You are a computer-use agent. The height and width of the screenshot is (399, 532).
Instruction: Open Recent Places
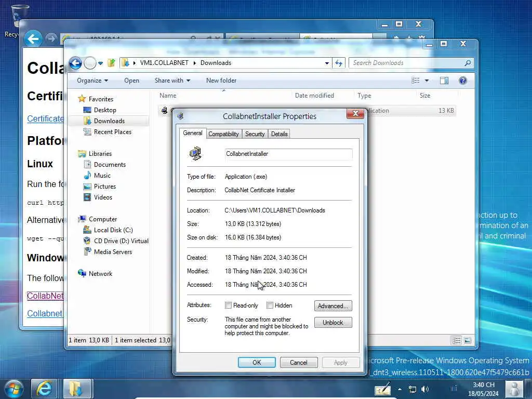click(112, 131)
